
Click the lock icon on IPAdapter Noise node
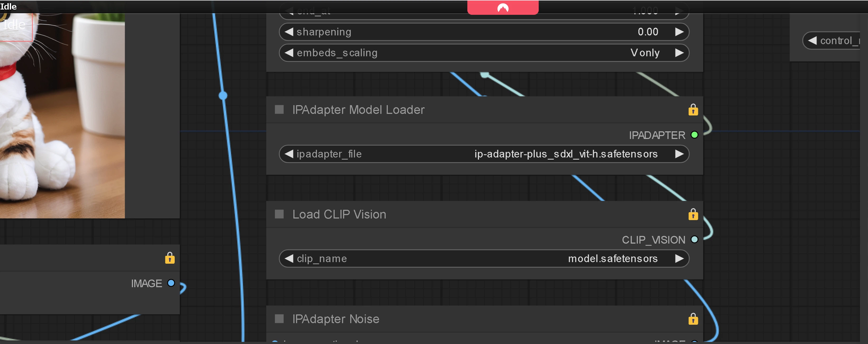(x=693, y=319)
